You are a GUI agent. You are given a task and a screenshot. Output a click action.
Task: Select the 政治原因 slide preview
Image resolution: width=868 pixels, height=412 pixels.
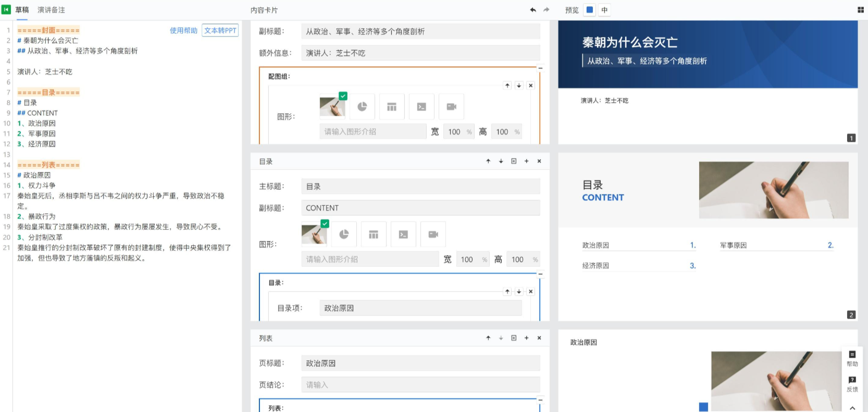click(x=708, y=371)
